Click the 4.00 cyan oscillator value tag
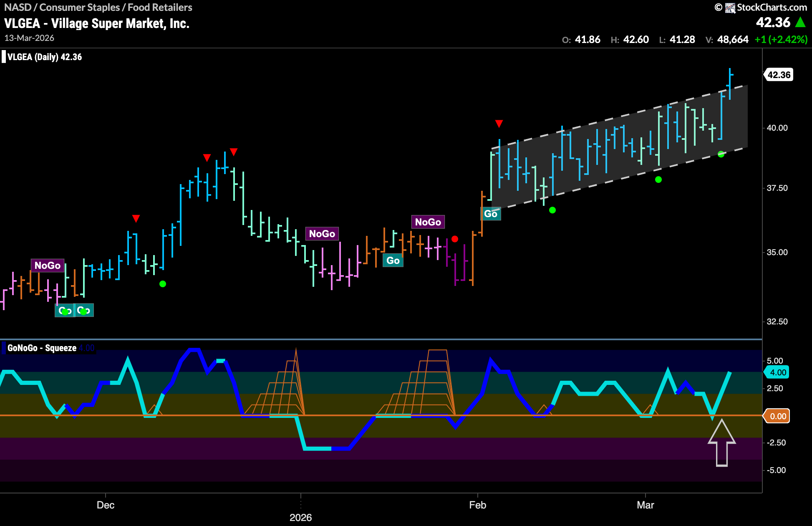 777,372
